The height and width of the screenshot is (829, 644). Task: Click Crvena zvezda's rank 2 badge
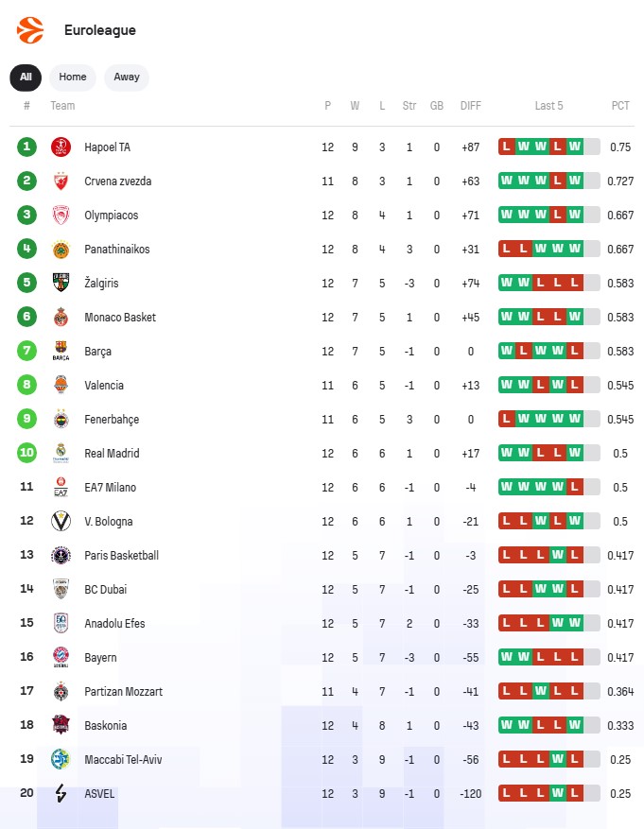coord(26,181)
